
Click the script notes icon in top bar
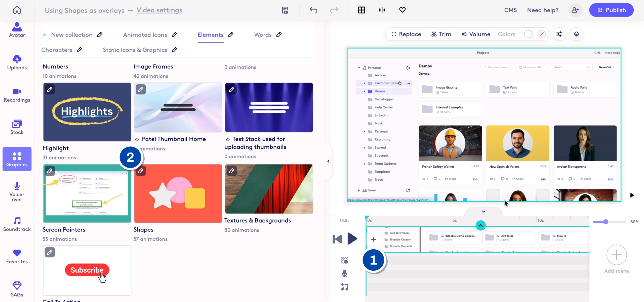tap(285, 10)
